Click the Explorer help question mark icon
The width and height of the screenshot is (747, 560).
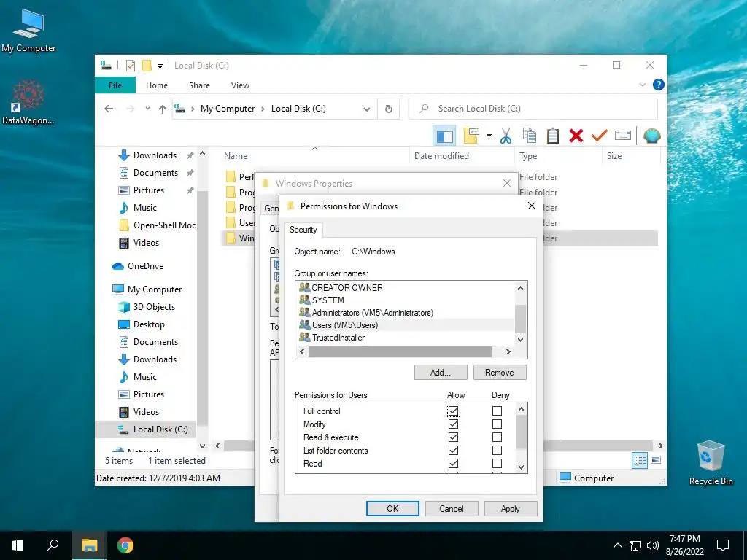click(659, 85)
